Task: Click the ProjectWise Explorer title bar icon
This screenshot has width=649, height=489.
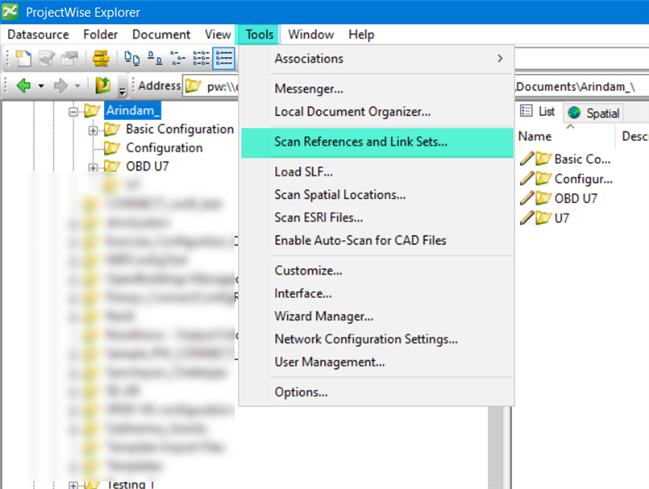Action: tap(10, 12)
